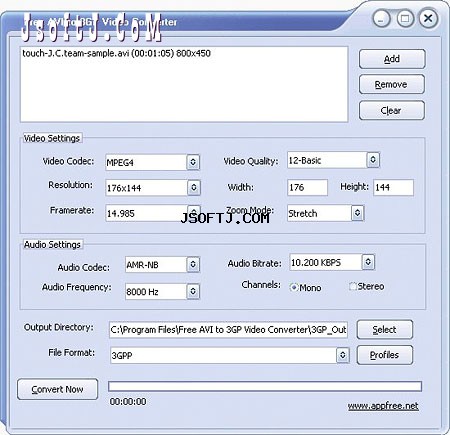Open the File Format dropdown arrow
The image size is (450, 435).
click(x=343, y=355)
